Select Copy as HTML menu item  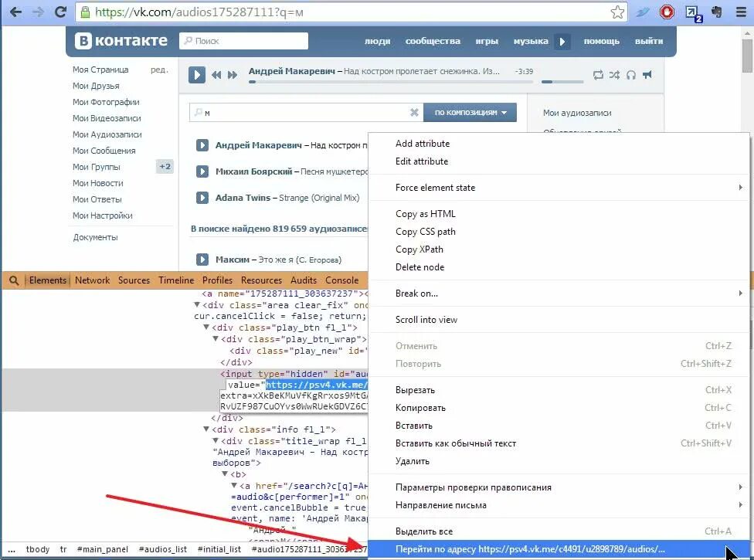559,214
